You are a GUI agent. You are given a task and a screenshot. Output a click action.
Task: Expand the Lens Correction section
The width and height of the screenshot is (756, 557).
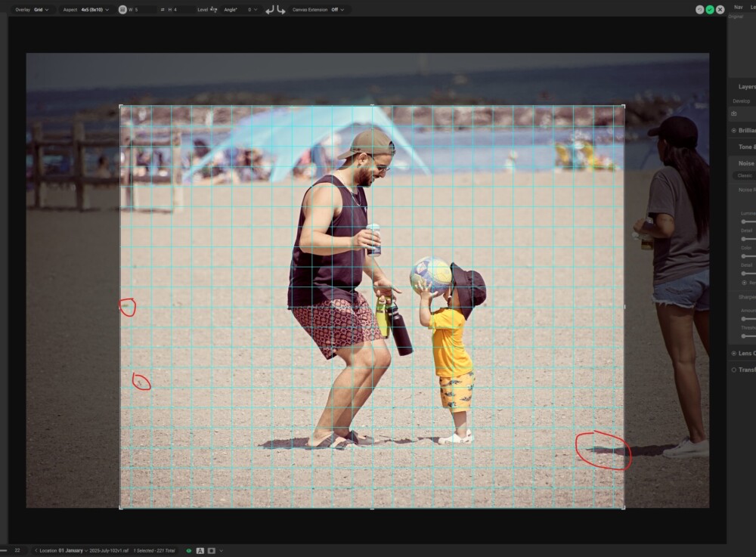tap(745, 353)
